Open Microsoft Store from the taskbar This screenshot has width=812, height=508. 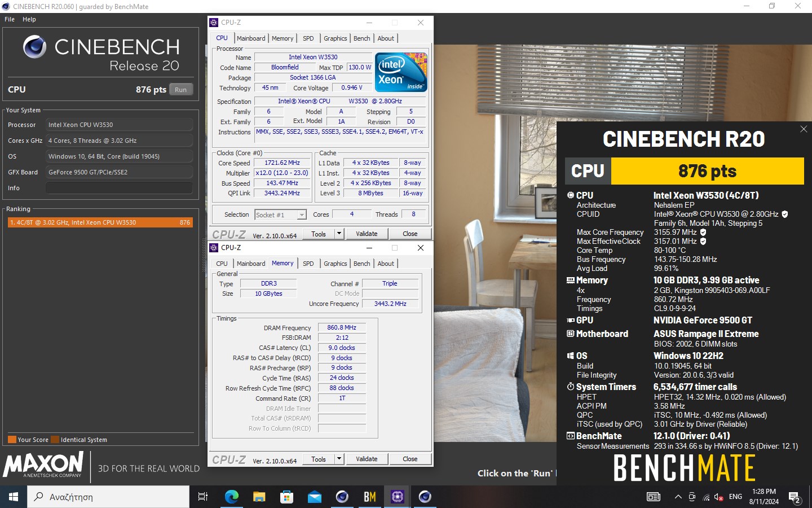click(287, 497)
